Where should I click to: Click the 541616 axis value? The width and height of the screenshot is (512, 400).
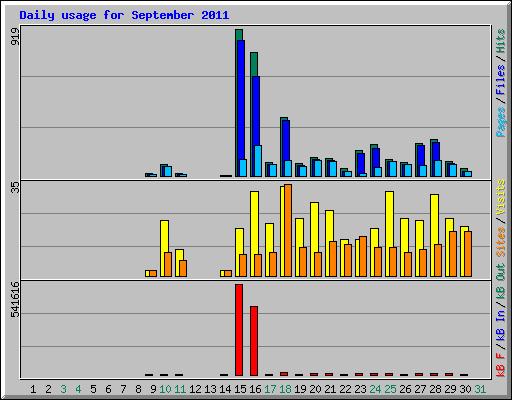(15, 299)
